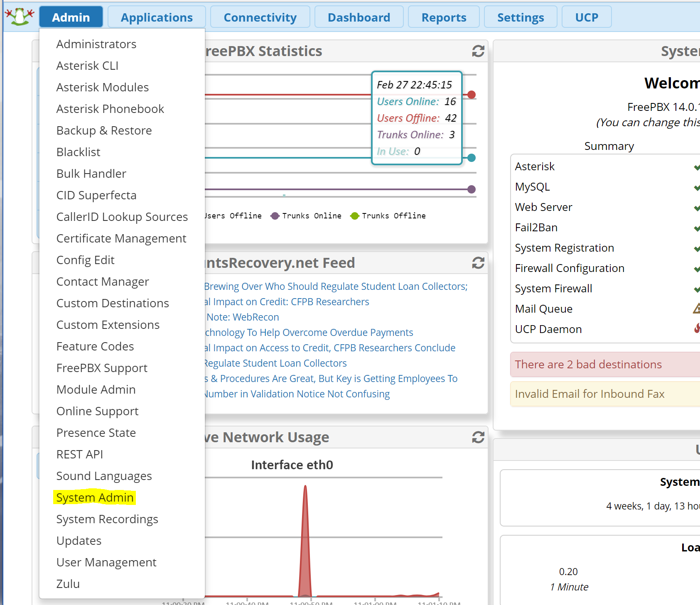
Task: Open the Settings menu
Action: 521,17
